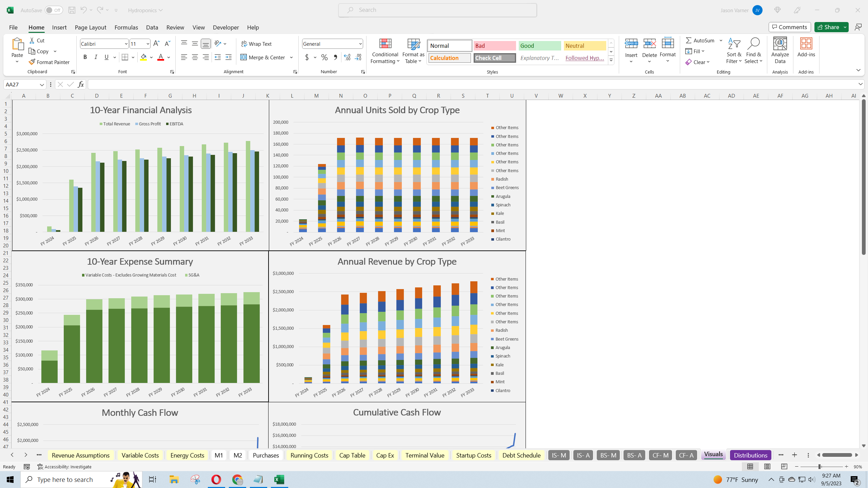
Task: Open the Formulas ribbon tab
Action: pyautogui.click(x=126, y=27)
